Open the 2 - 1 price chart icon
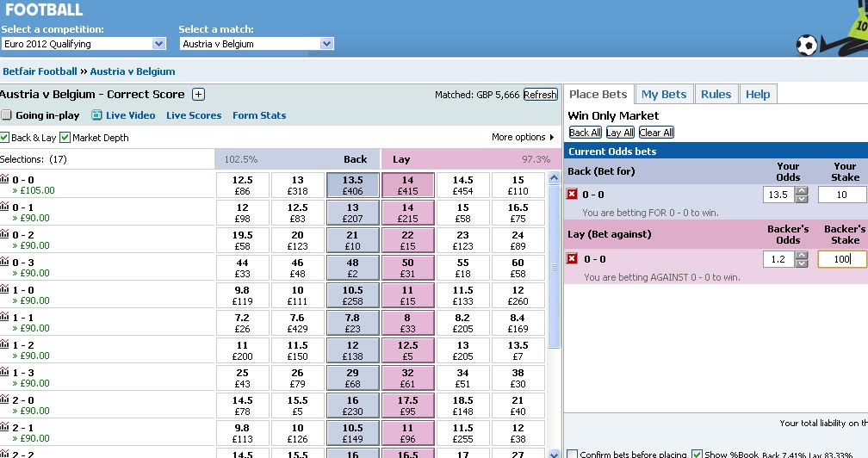The image size is (868, 458). [x=4, y=426]
